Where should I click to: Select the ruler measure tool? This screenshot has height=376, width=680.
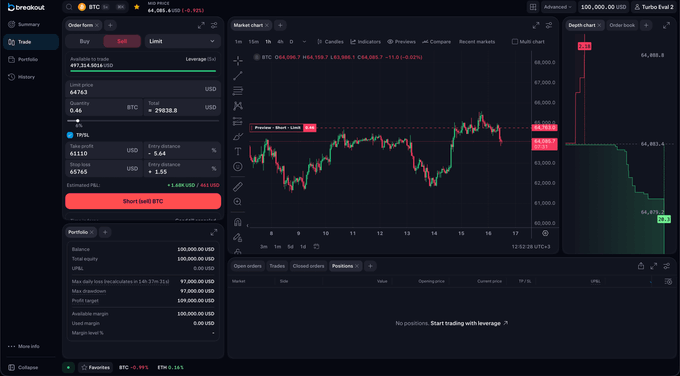[238, 186]
